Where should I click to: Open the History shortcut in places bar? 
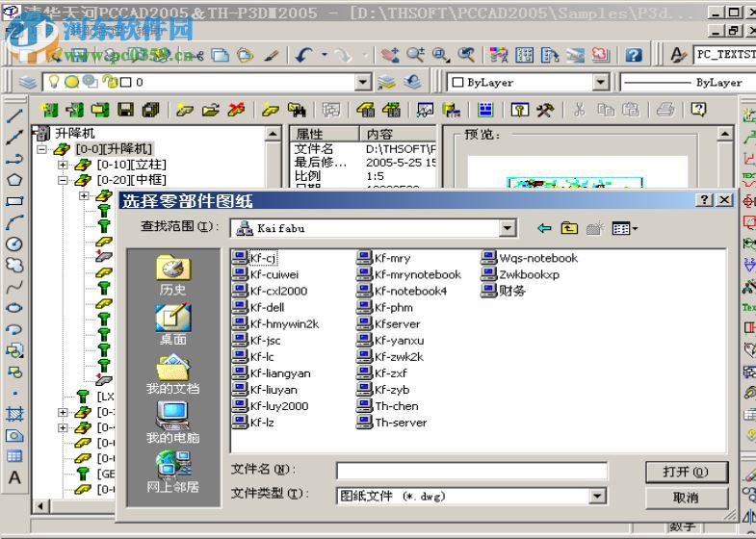coord(173,274)
